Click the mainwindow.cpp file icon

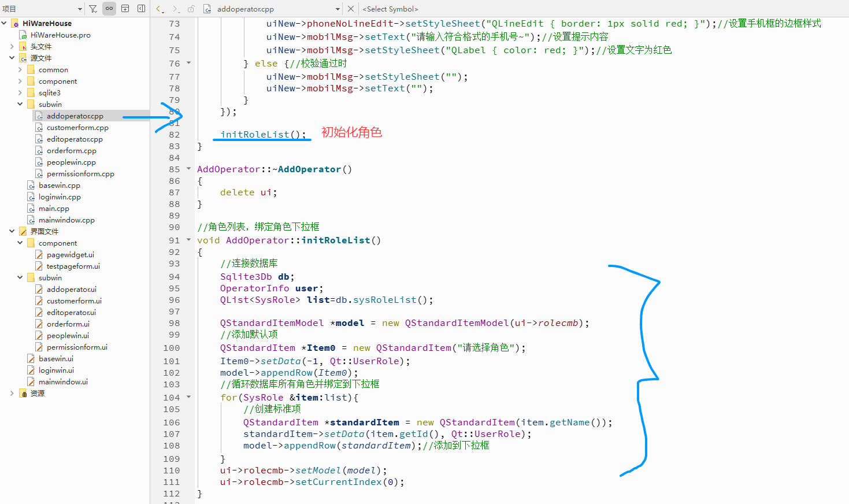tap(31, 220)
